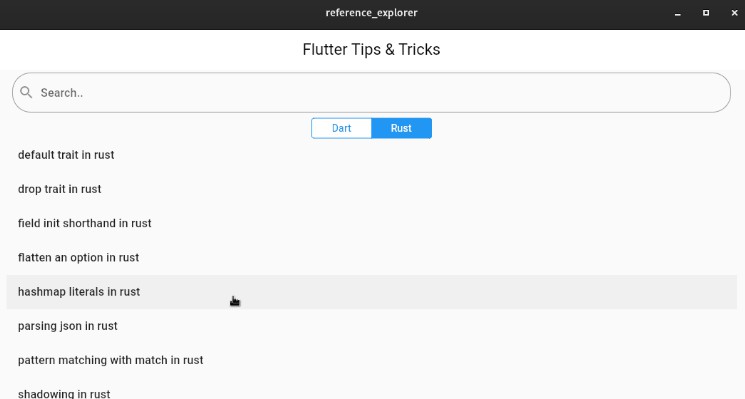Open 'shadowing in rust' list item
The width and height of the screenshot is (745, 399).
click(x=371, y=389)
